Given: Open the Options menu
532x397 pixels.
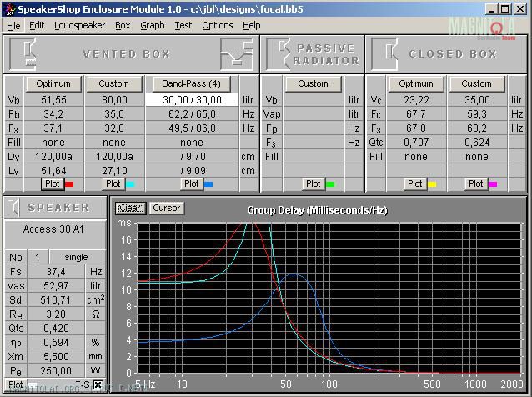Looking at the screenshot, I should (x=218, y=26).
